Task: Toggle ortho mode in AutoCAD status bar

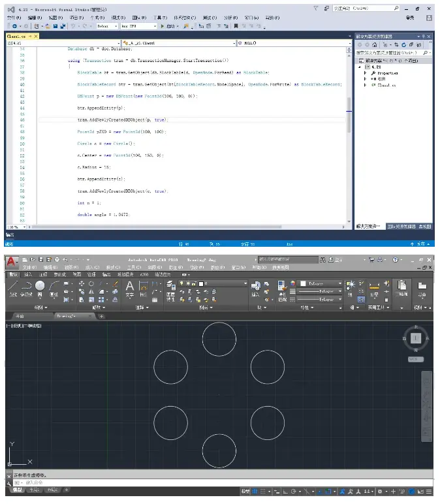Action: click(x=285, y=492)
